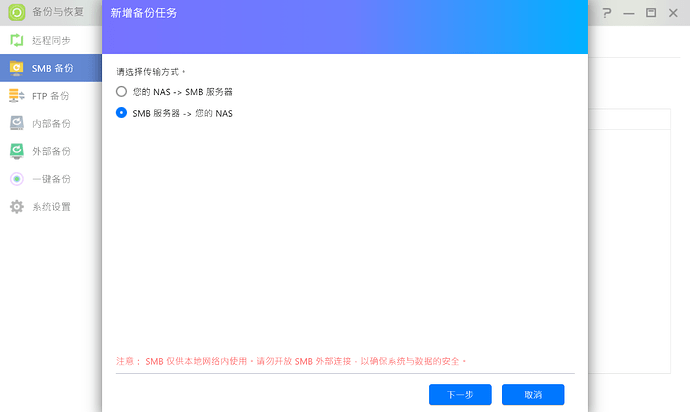This screenshot has height=412, width=690.
Task: Click the 备份与恢复 app logo icon
Action: 17,13
